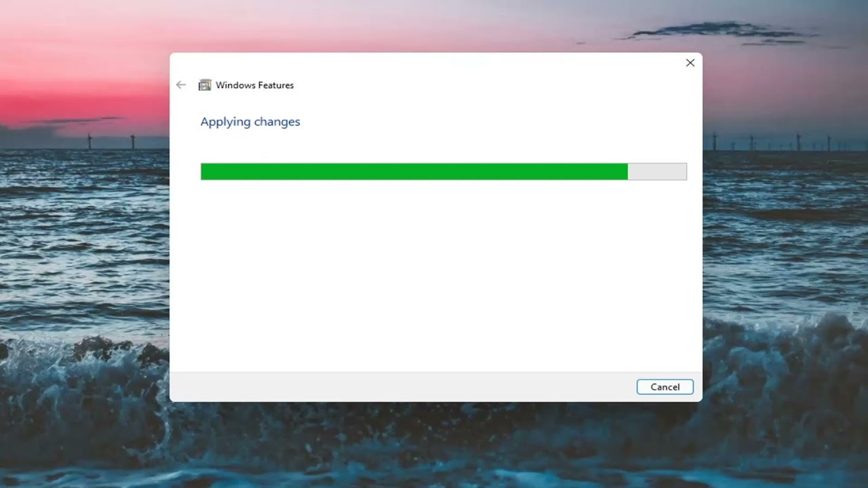The image size is (868, 488).
Task: Click the Windows Features title icon
Action: click(x=204, y=85)
